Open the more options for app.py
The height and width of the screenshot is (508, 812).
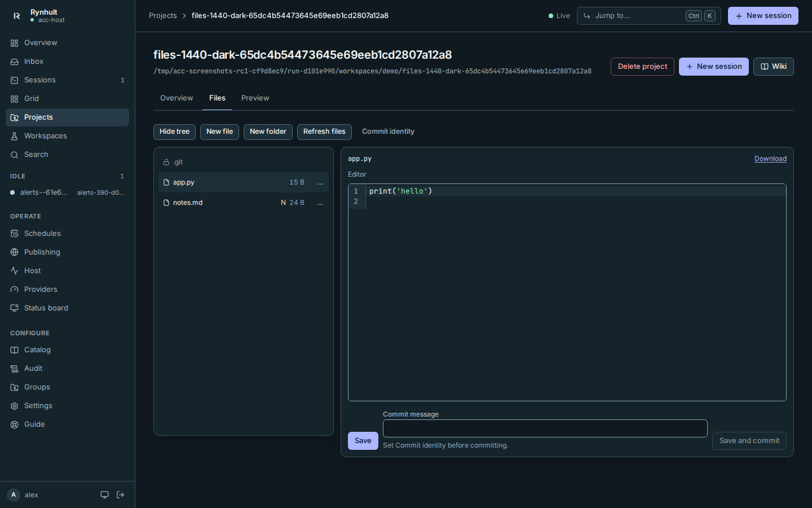[320, 183]
